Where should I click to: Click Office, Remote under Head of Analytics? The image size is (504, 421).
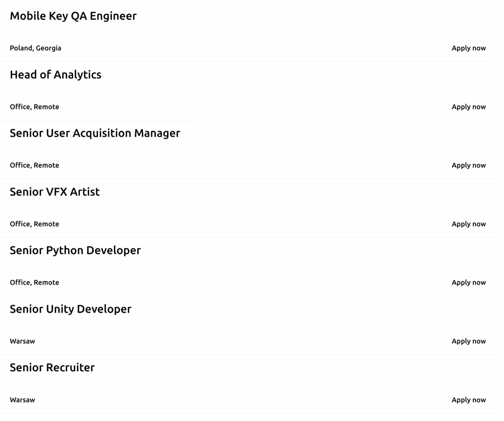tap(35, 107)
